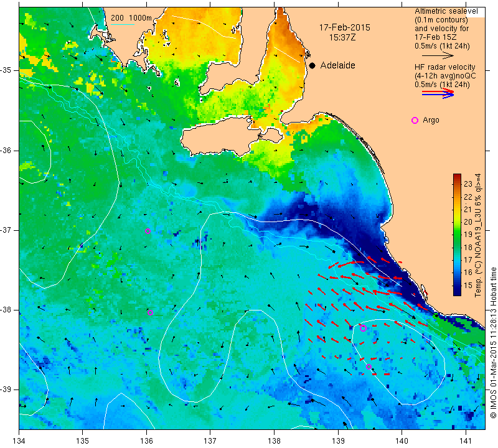This screenshot has width=498, height=448.
Task: Click the time text 15:37Z
Action: point(342,38)
